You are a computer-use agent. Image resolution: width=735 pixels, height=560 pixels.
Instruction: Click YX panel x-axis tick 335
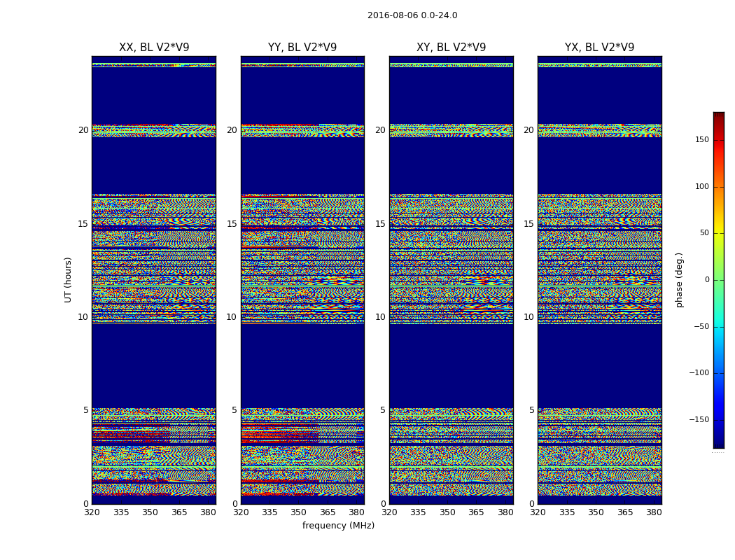(567, 512)
